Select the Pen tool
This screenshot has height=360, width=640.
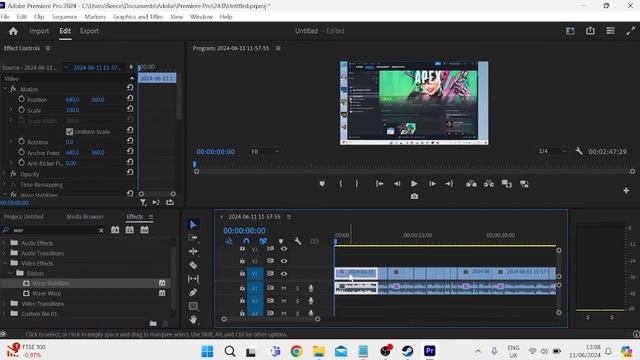(x=193, y=292)
